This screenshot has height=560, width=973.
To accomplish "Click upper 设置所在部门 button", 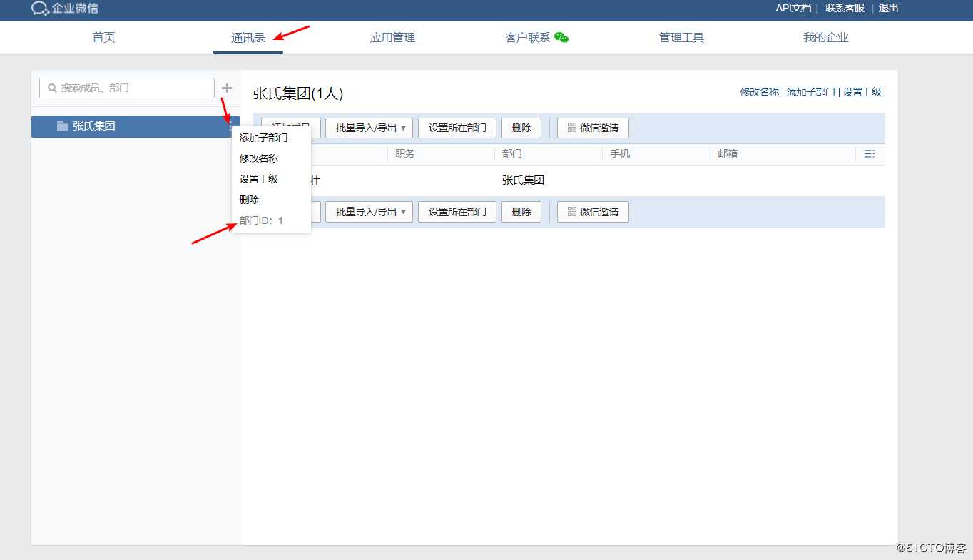I will pyautogui.click(x=457, y=128).
